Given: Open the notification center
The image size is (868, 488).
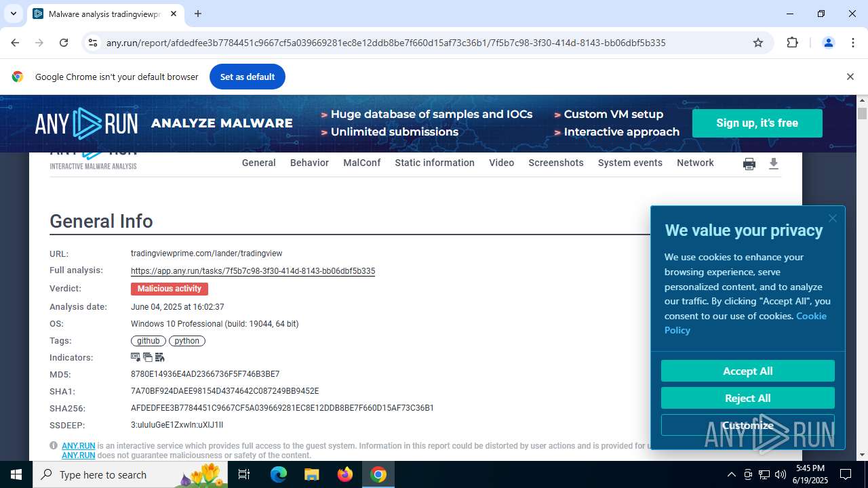Looking at the screenshot, I should click(846, 474).
